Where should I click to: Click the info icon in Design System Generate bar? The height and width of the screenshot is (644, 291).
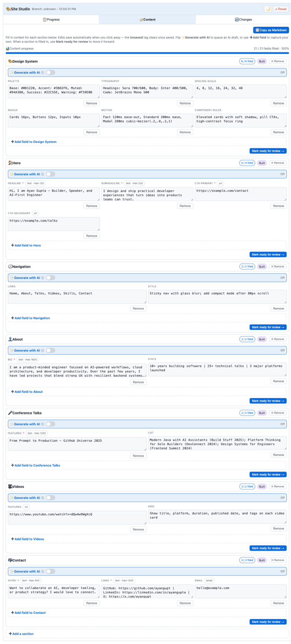43,73
